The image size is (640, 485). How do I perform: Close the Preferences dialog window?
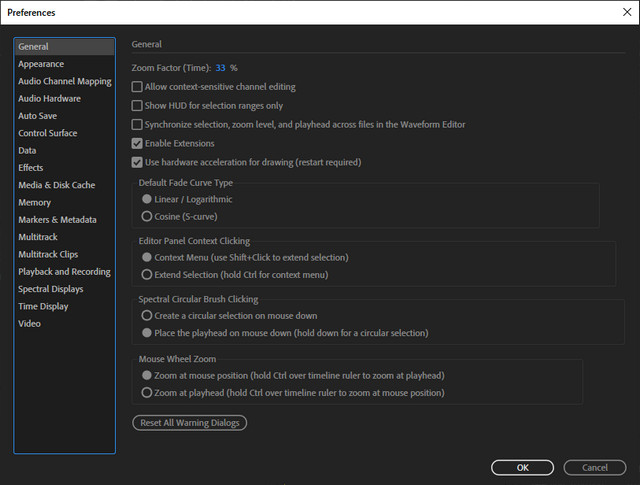626,12
